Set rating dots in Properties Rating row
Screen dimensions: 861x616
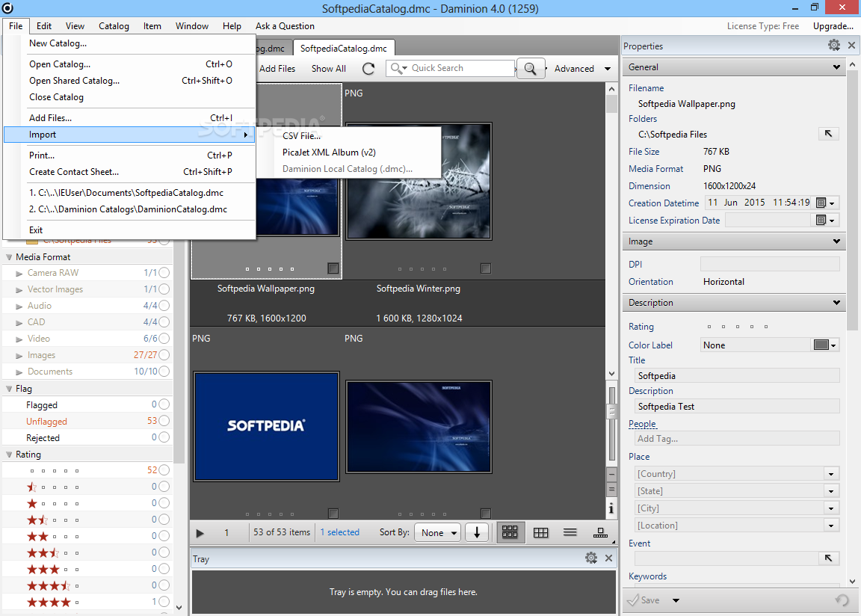(738, 327)
